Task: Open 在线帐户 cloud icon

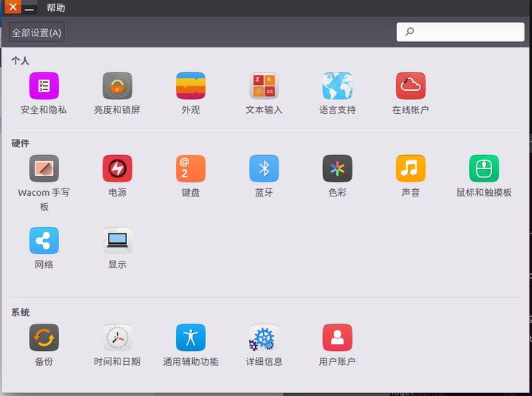Action: [411, 86]
